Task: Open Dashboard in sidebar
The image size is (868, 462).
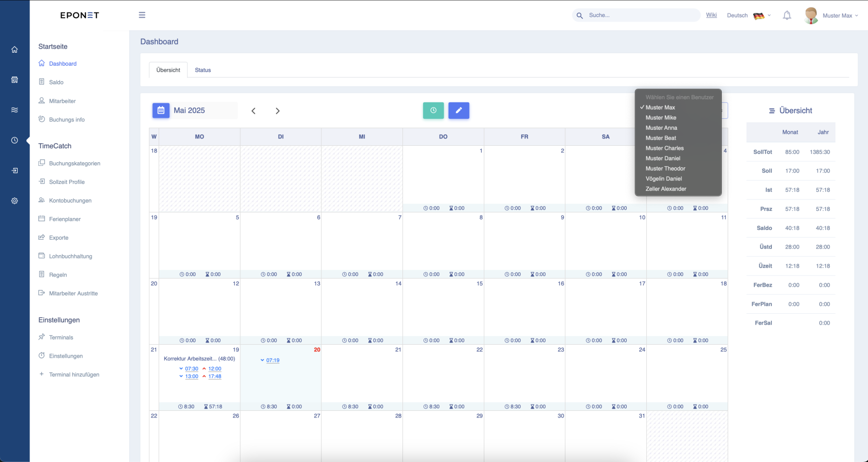Action: click(63, 64)
